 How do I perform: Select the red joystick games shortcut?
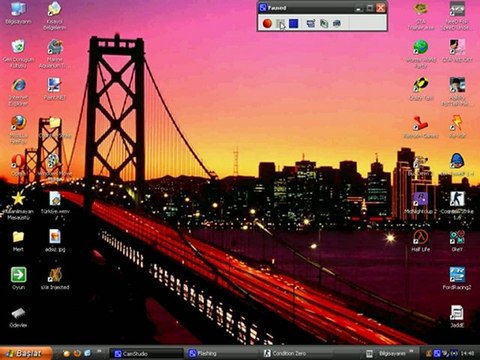[421, 127]
